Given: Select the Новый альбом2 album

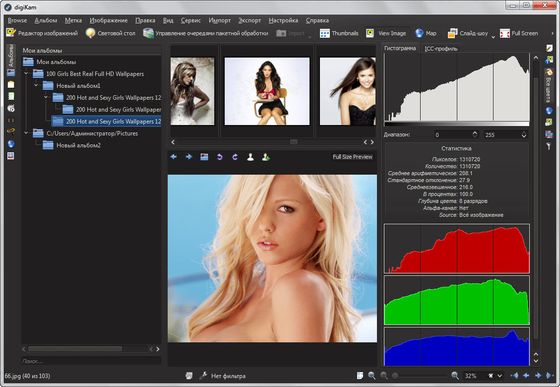Looking at the screenshot, I should pos(71,145).
